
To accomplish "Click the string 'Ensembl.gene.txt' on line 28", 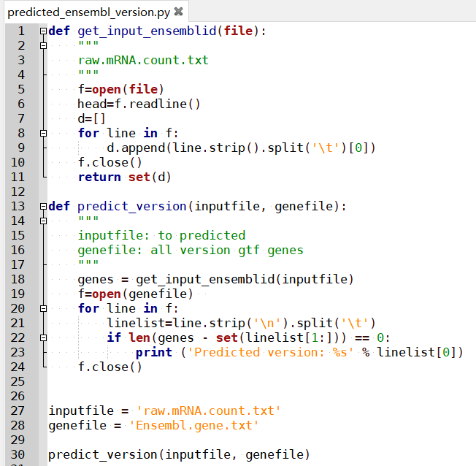I will click(193, 425).
